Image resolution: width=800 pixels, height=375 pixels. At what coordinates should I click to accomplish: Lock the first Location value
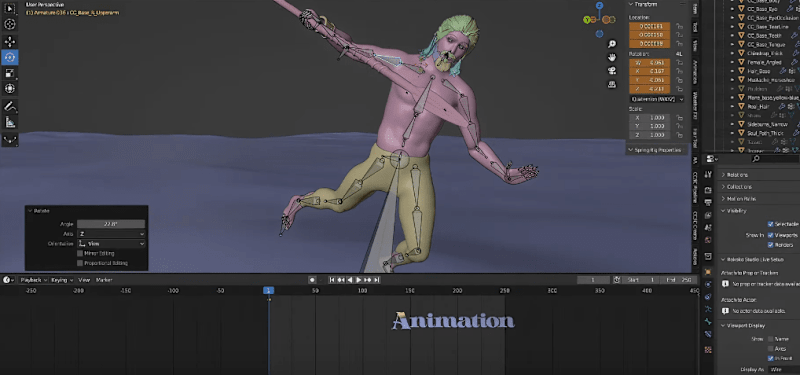pyautogui.click(x=679, y=26)
